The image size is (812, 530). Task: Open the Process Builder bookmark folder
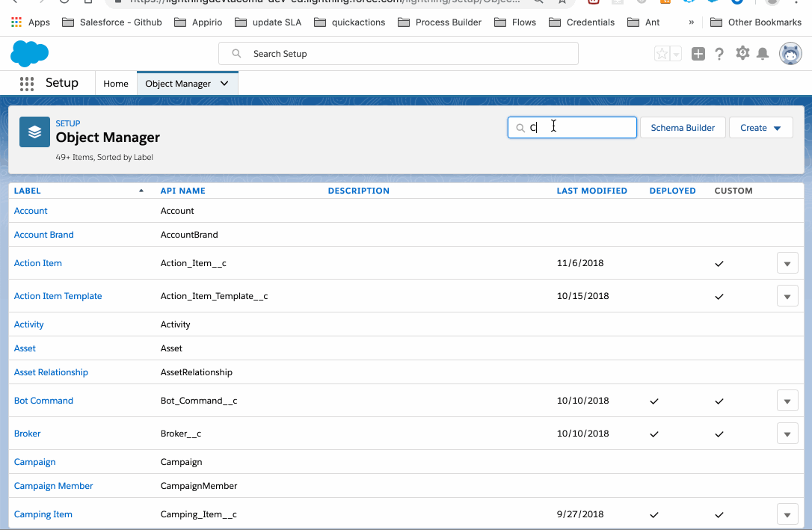(x=440, y=22)
